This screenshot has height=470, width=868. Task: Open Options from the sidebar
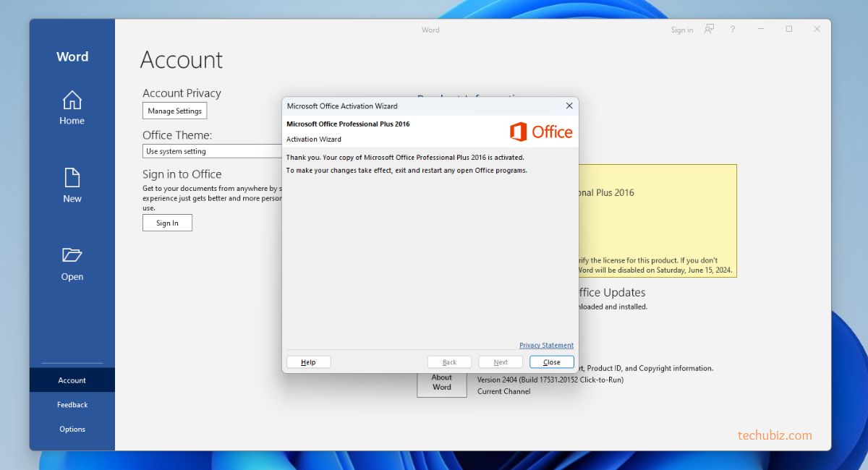[x=72, y=429]
